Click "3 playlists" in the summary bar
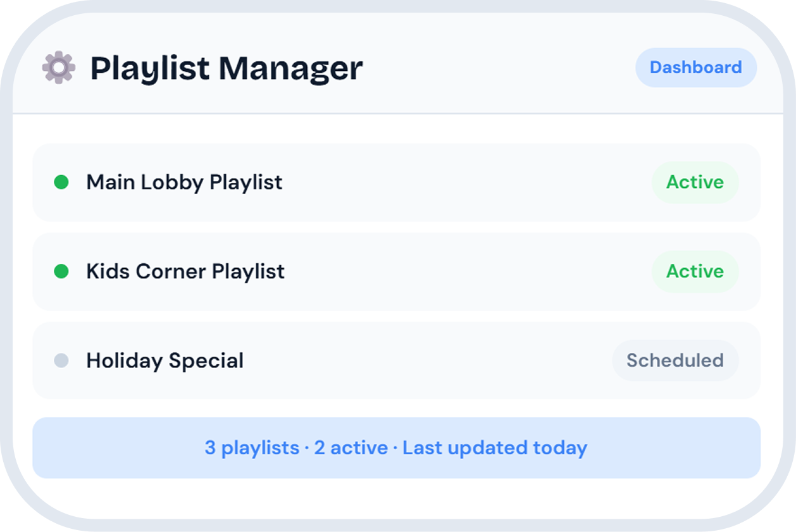This screenshot has height=532, width=796. point(251,448)
